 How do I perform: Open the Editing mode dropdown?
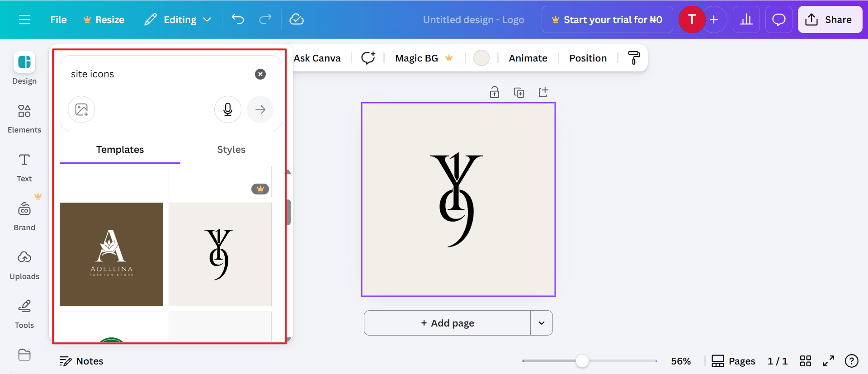click(178, 19)
